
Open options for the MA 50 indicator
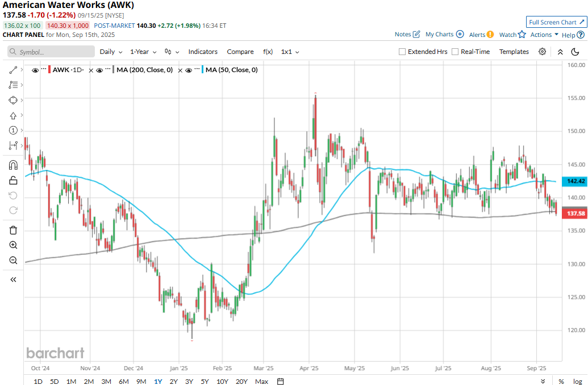[197, 69]
